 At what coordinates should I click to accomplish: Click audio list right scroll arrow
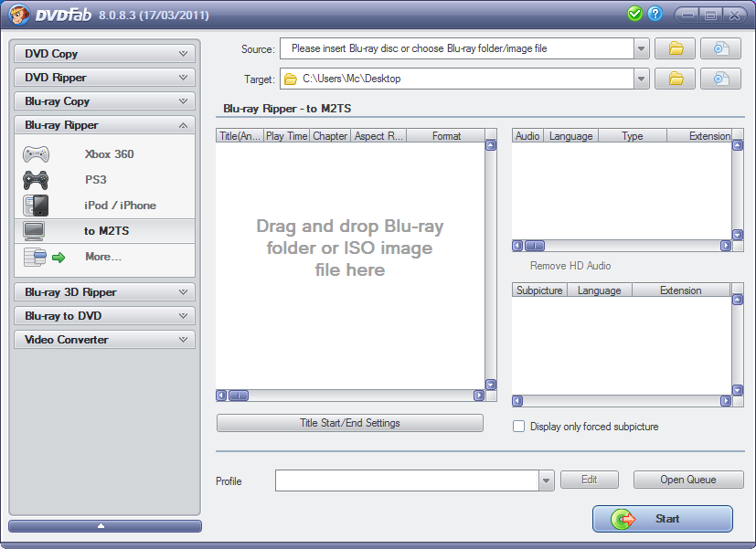(x=726, y=246)
